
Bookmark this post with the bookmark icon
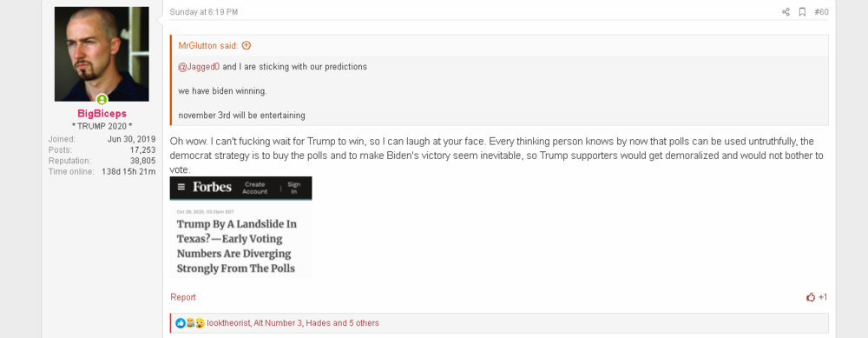click(x=802, y=12)
